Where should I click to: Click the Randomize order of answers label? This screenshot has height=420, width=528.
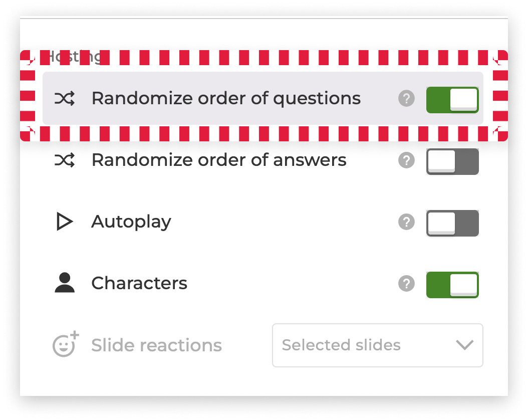219,160
